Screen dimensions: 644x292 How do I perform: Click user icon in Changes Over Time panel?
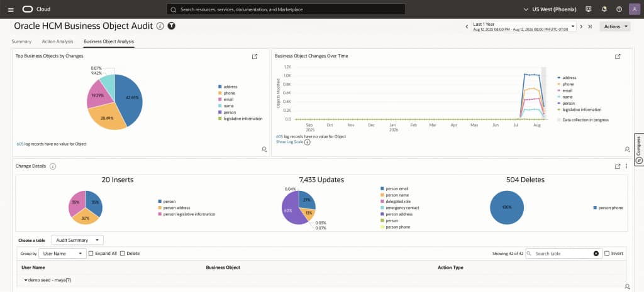point(627,149)
